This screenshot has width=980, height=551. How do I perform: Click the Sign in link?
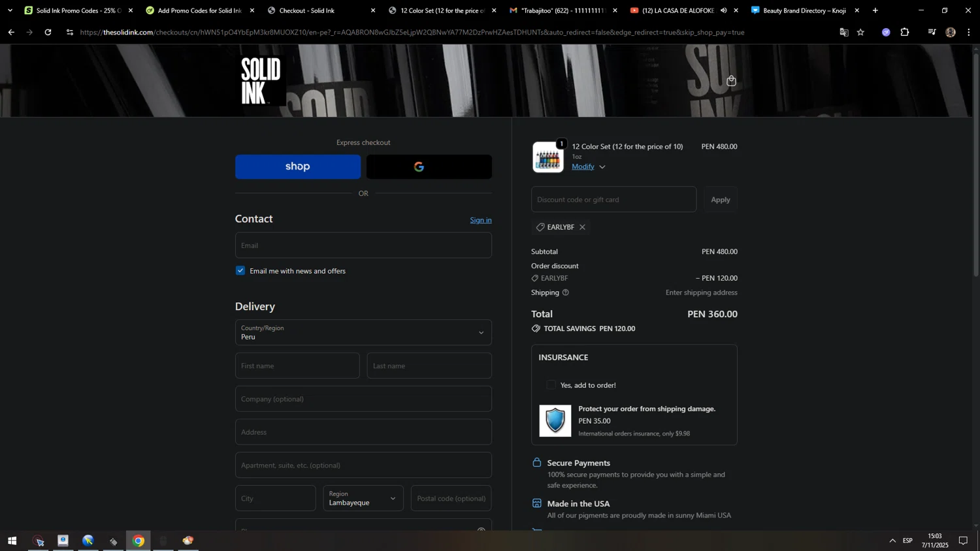pyautogui.click(x=481, y=220)
